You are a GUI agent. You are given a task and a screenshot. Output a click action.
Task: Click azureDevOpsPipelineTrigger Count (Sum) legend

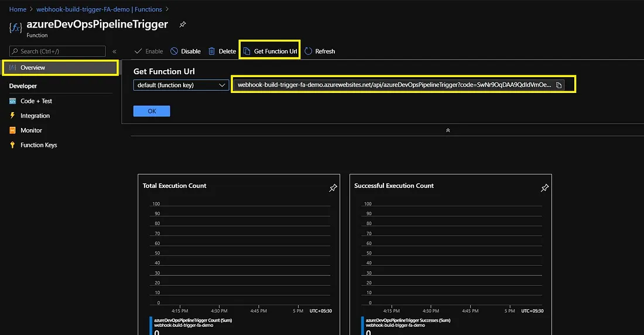coord(193,320)
